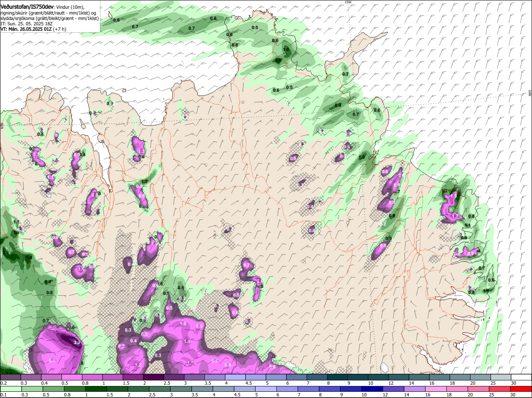This screenshot has height=398, width=532.
Task: Select the palest green 0.1 rain scale swatch
Action: pyautogui.click(x=11, y=388)
